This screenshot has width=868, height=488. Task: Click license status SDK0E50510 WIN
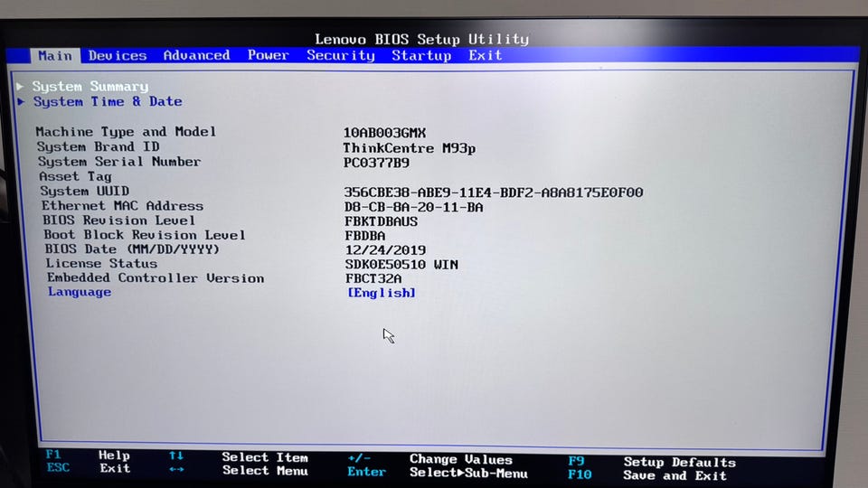point(401,265)
